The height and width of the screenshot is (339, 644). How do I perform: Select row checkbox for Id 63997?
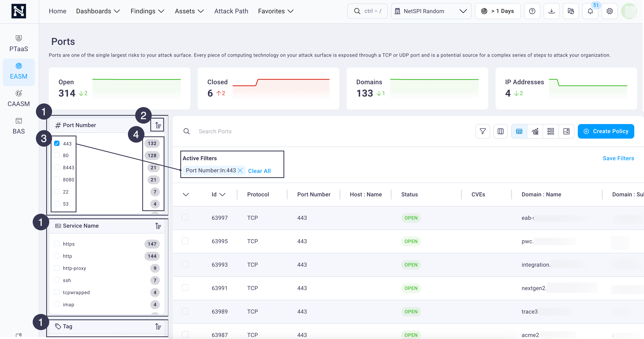185,217
